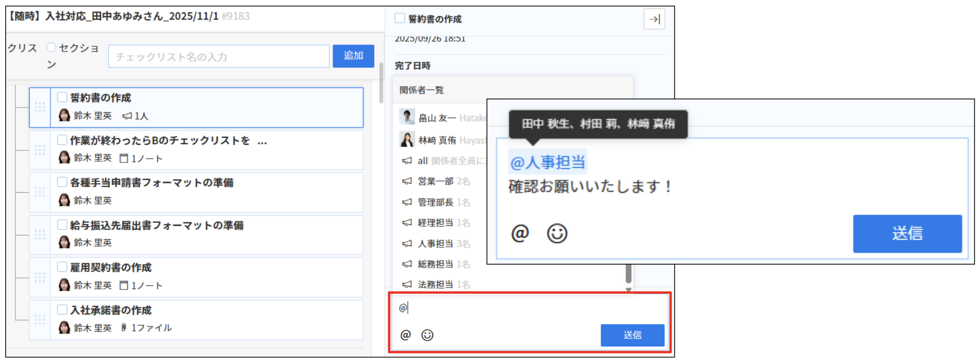Viewport: 980px width, 362px height.
Task: Select 営業一部 group in mention list
Action: tap(435, 182)
